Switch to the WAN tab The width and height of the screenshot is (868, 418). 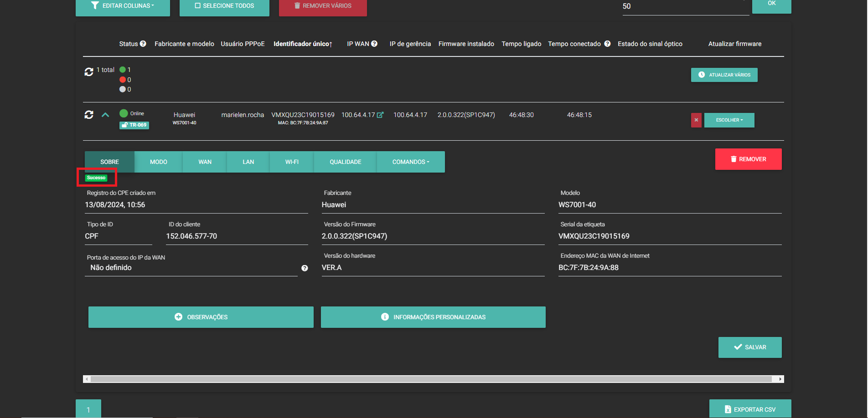click(x=205, y=162)
